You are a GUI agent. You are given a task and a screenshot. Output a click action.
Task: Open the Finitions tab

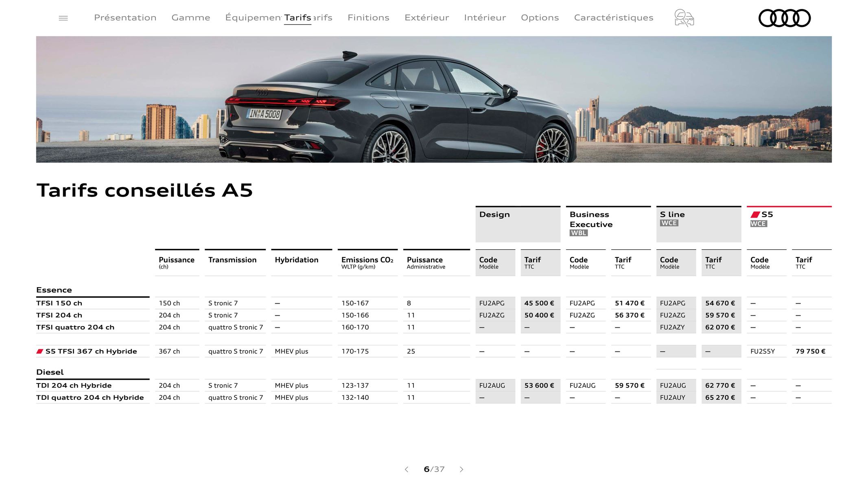[x=368, y=17]
